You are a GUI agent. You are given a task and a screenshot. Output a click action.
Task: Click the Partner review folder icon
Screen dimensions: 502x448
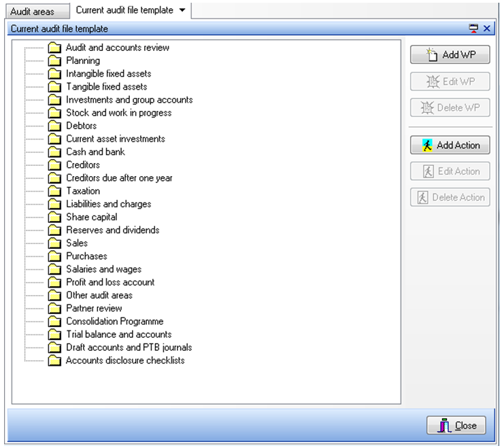[x=54, y=309]
